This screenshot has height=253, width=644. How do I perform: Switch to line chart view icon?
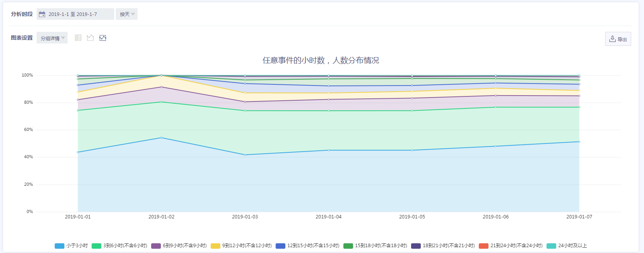(x=90, y=38)
